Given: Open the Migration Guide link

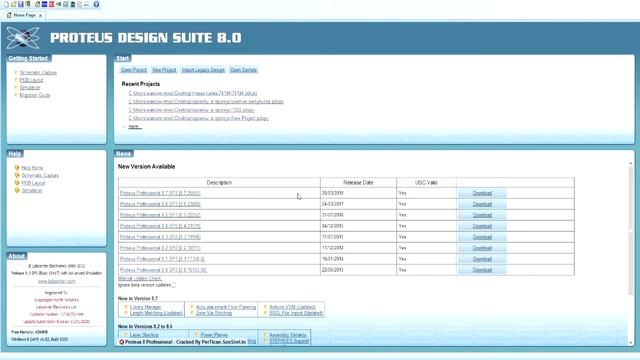Looking at the screenshot, I should [x=35, y=95].
